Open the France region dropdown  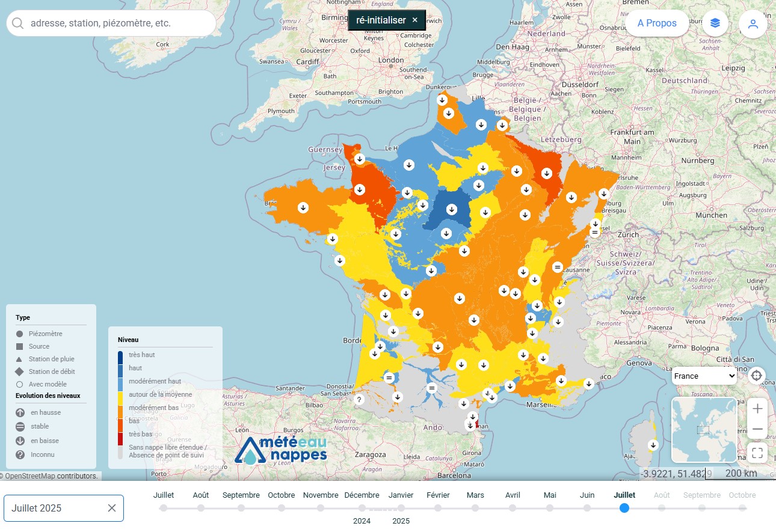[704, 376]
